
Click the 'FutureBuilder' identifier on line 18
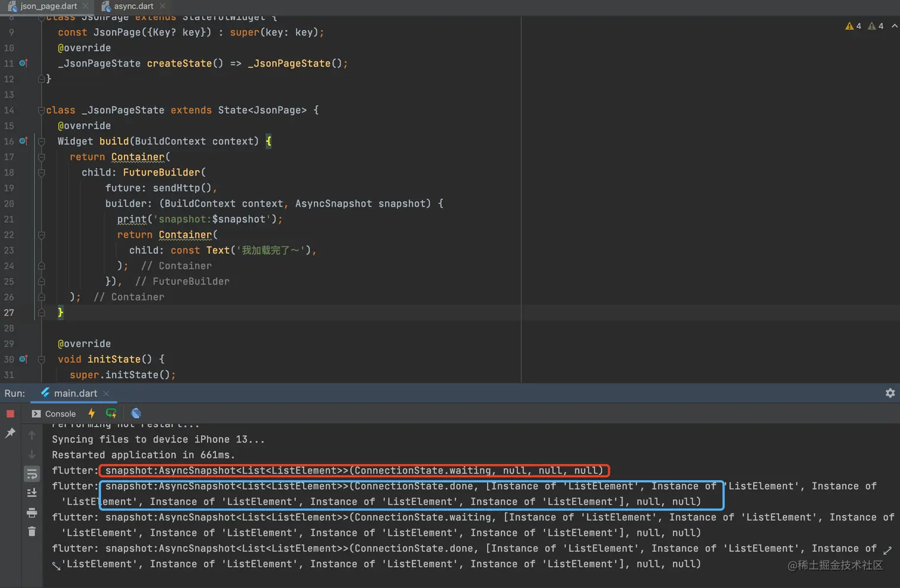click(161, 173)
